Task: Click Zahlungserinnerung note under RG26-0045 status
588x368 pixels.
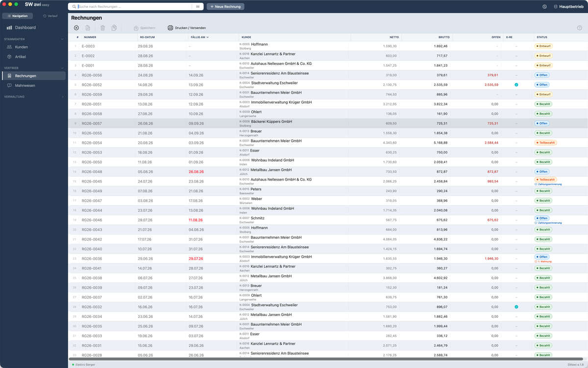Action: point(549,184)
